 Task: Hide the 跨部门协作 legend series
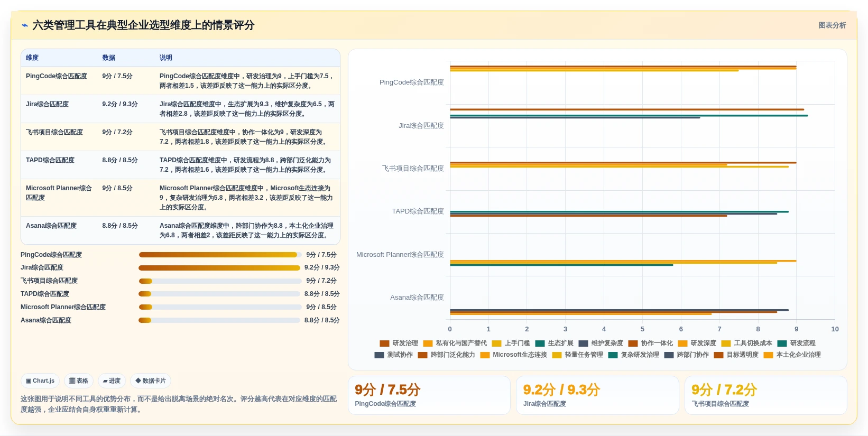click(x=686, y=355)
